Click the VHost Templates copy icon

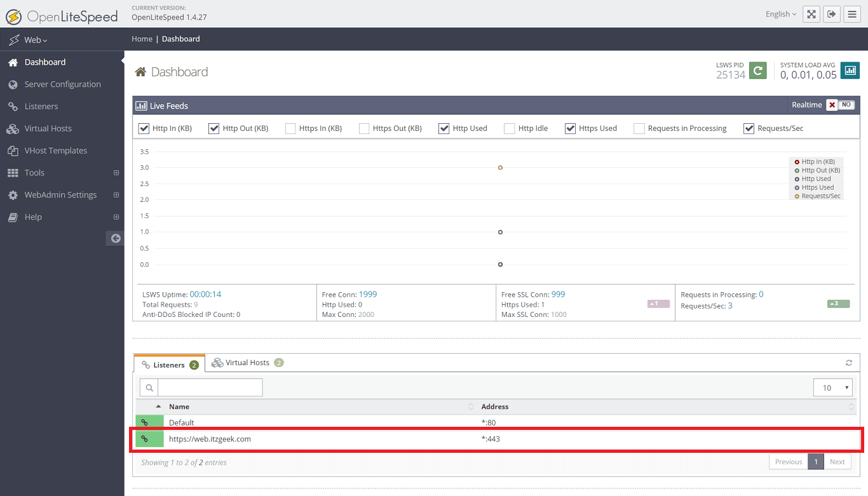coord(13,151)
